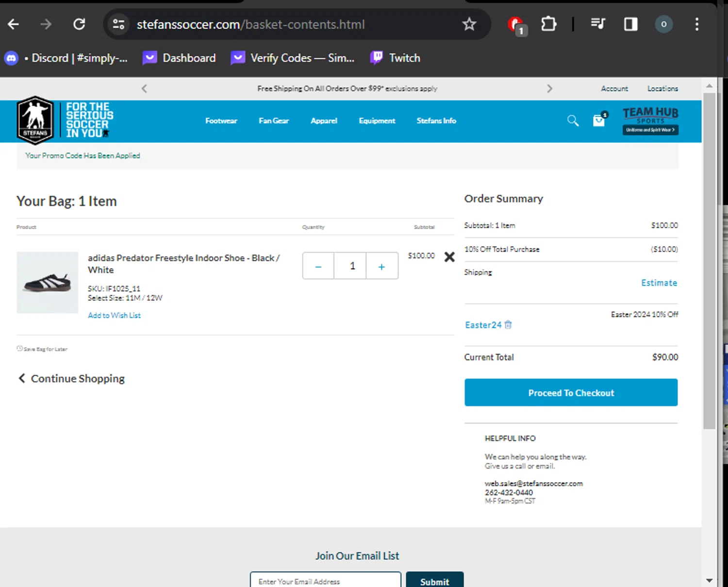Open the Account link

(x=614, y=88)
